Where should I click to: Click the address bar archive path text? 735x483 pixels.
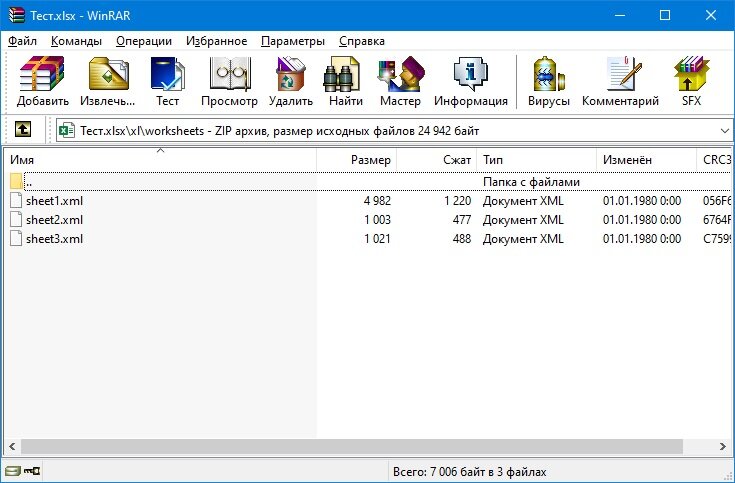[x=279, y=131]
